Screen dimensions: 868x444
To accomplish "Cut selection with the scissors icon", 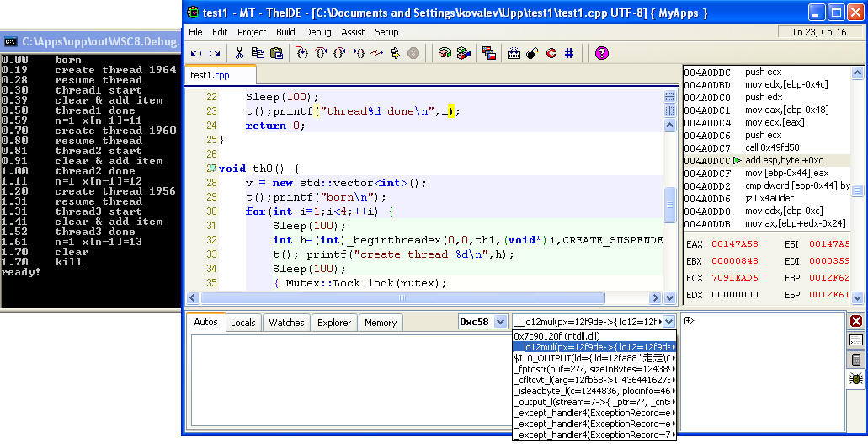I will coord(239,53).
